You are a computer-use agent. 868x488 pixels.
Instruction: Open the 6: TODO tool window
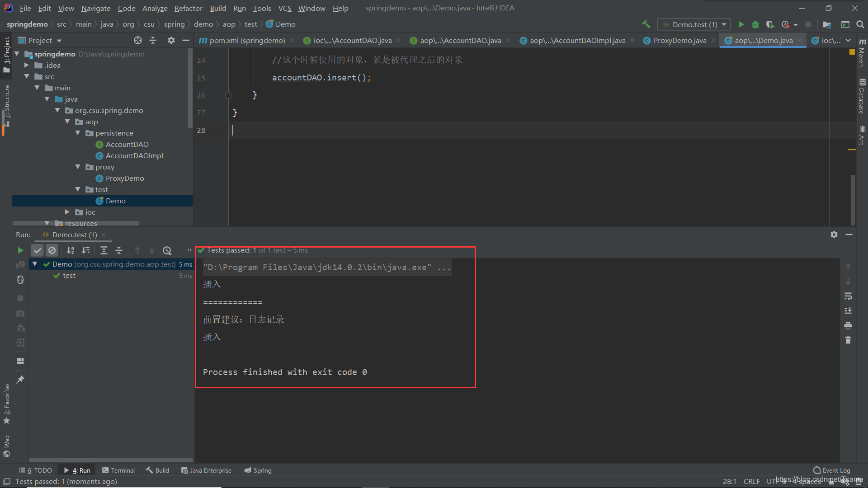35,470
